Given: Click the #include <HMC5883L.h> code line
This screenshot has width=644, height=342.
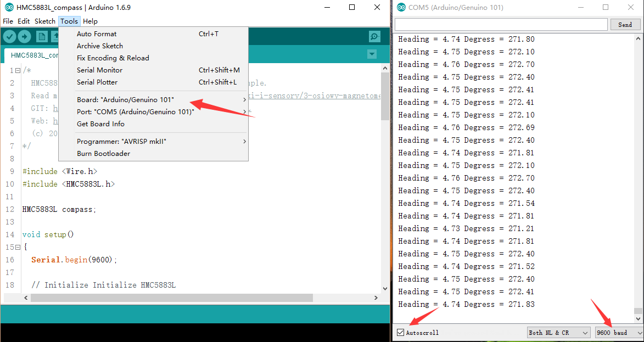Looking at the screenshot, I should (69, 184).
